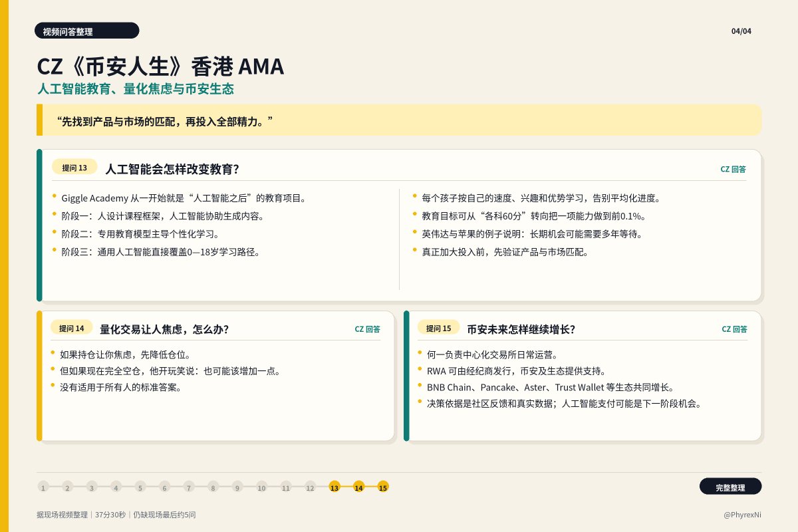Viewport: 798px width, 532px height.
Task: Click the line 真正加大投入前
Action: [505, 252]
